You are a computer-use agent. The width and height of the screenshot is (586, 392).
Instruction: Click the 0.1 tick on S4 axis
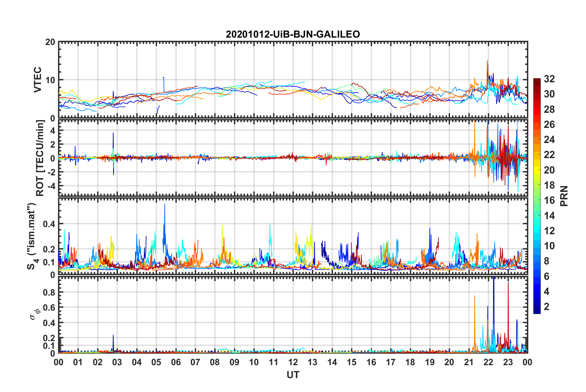(49, 262)
